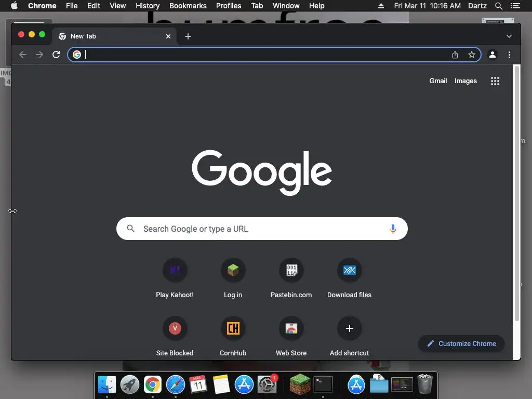Go back with the browser back arrow
Viewport: 532px width, 399px height.
23,55
